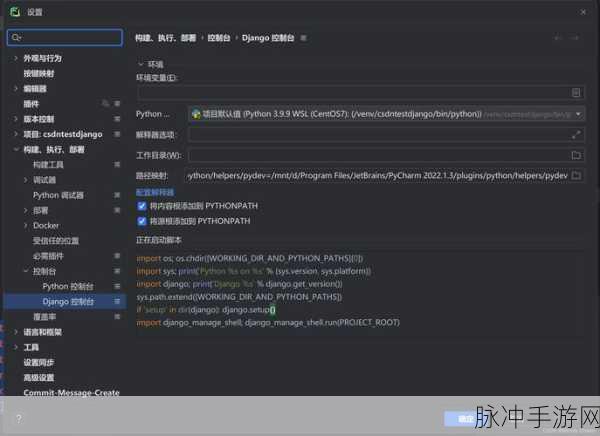The height and width of the screenshot is (436, 600).
Task: Toggle 将源根添加到 PYTHONPATH checkbox
Action: 142,221
